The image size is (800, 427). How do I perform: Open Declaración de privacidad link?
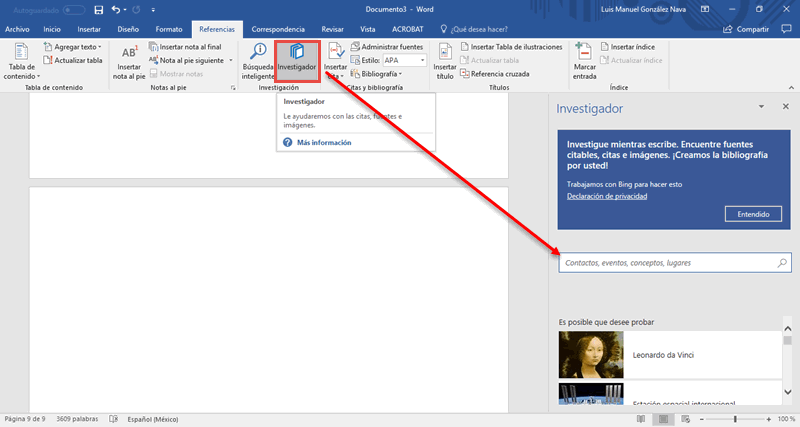click(607, 197)
